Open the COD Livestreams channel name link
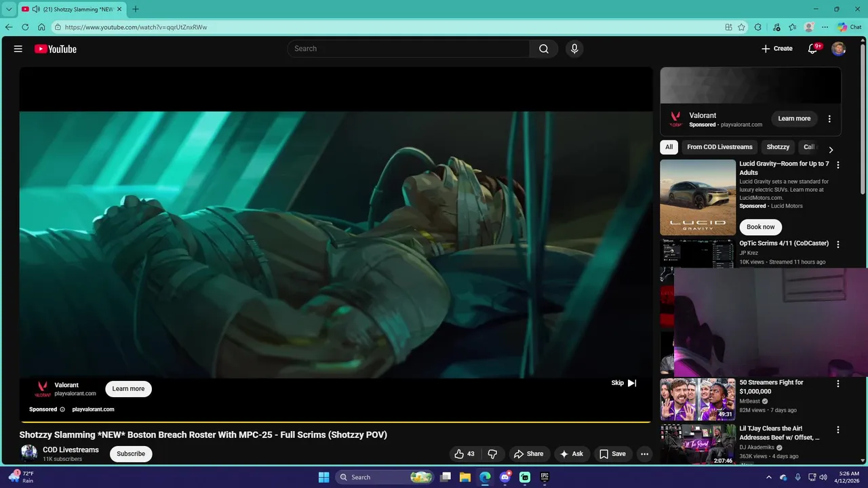 71,450
